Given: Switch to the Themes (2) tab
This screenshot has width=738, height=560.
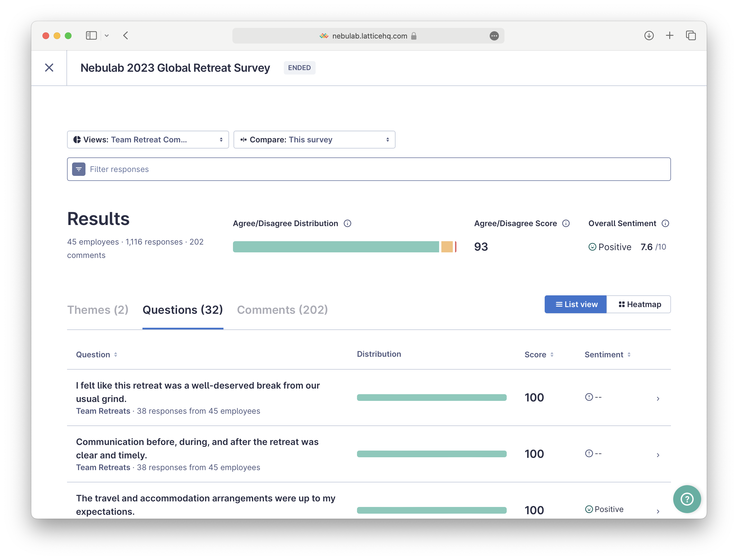Looking at the screenshot, I should (98, 310).
